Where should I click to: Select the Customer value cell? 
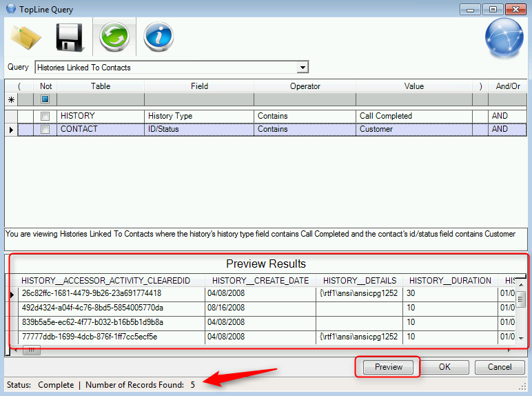pos(414,130)
